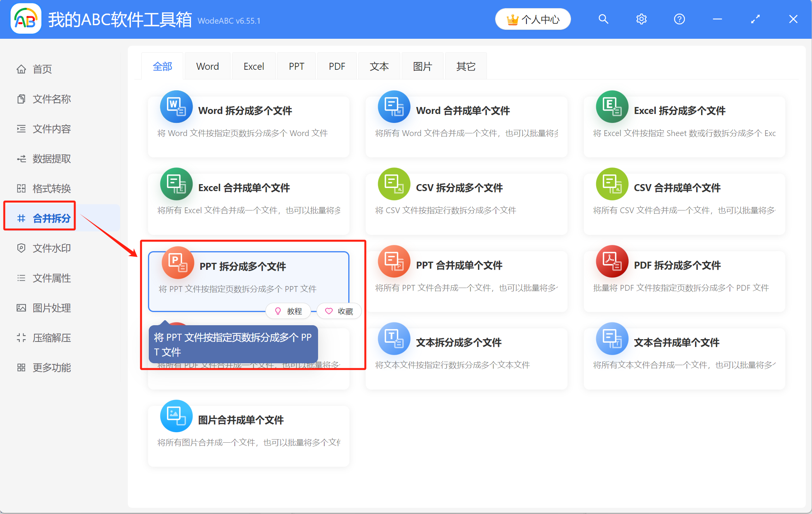812x514 pixels.
Task: Open the Excel tab
Action: [253, 66]
